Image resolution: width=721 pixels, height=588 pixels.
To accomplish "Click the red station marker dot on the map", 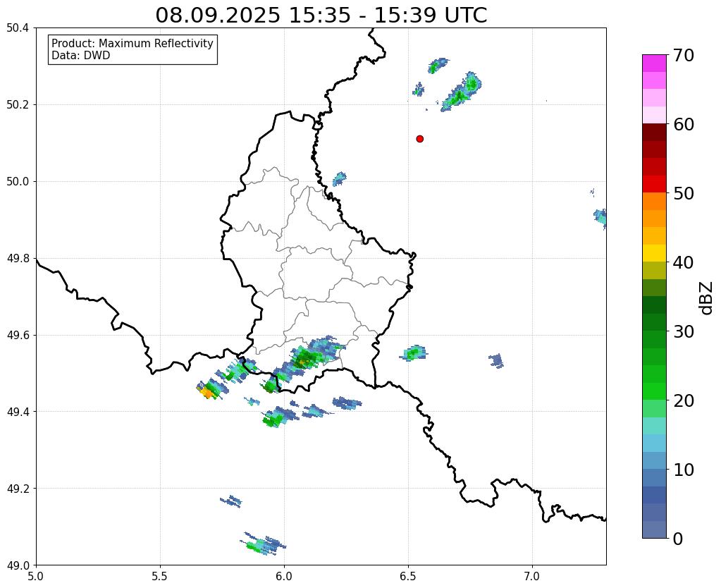I will 419,139.
